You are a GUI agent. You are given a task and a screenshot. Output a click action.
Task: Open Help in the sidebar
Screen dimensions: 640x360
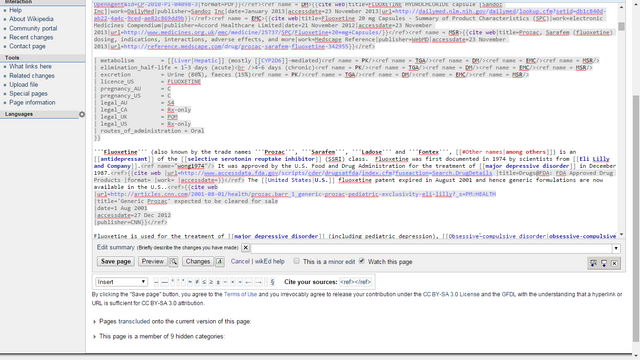(x=16, y=10)
